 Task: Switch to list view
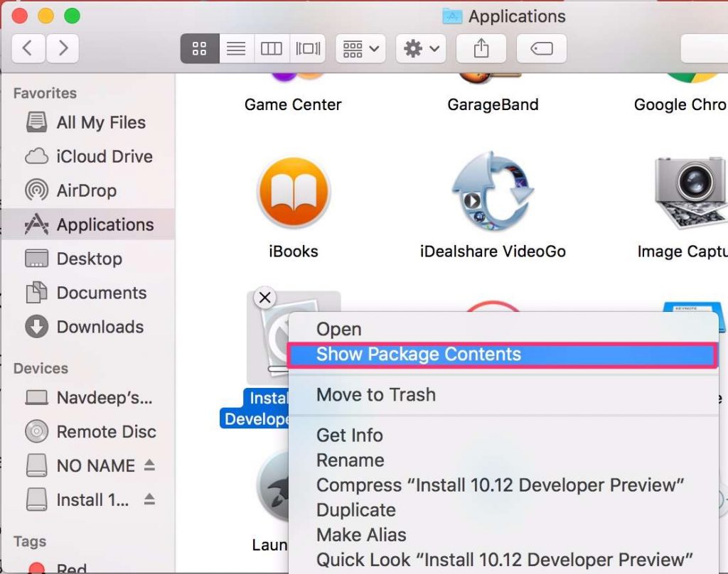236,48
